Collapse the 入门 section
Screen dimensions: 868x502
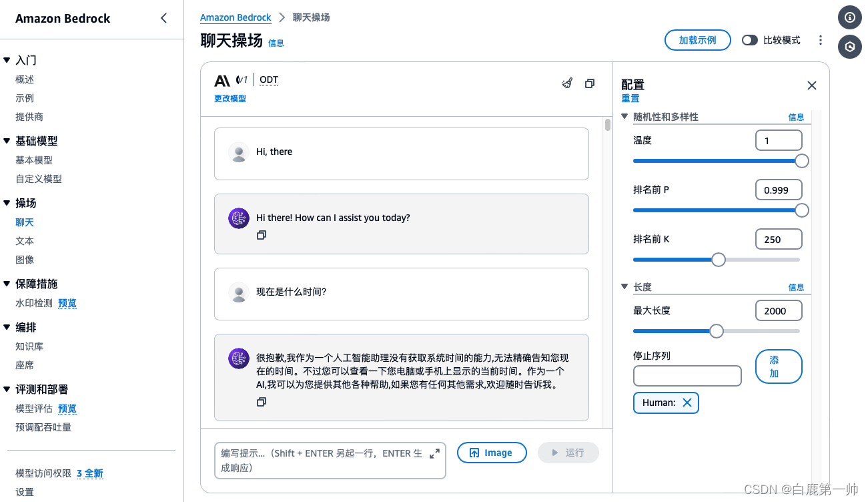7,60
